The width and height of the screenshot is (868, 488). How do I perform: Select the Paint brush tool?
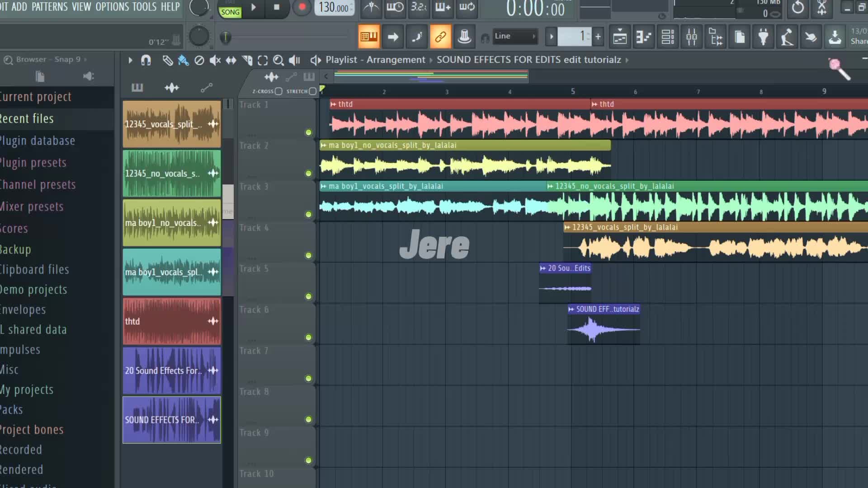(183, 60)
